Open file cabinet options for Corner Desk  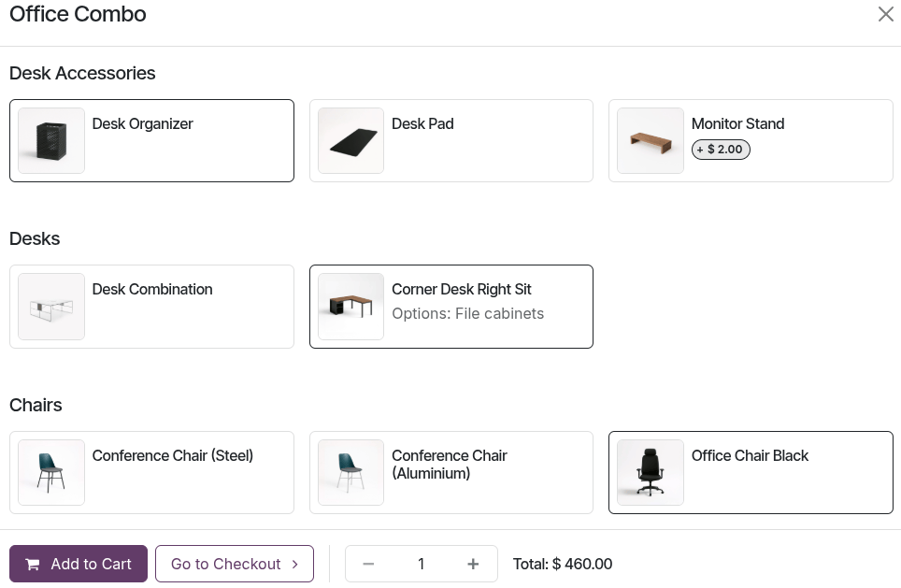click(x=467, y=313)
